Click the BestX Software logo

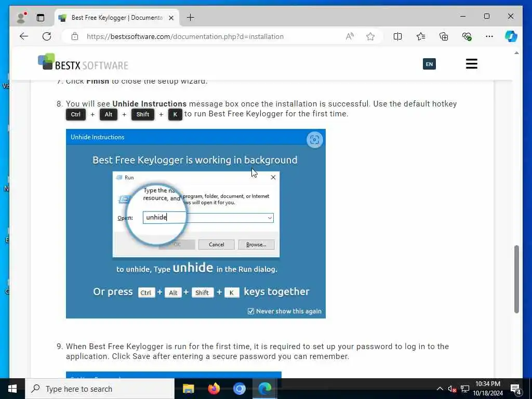(83, 62)
